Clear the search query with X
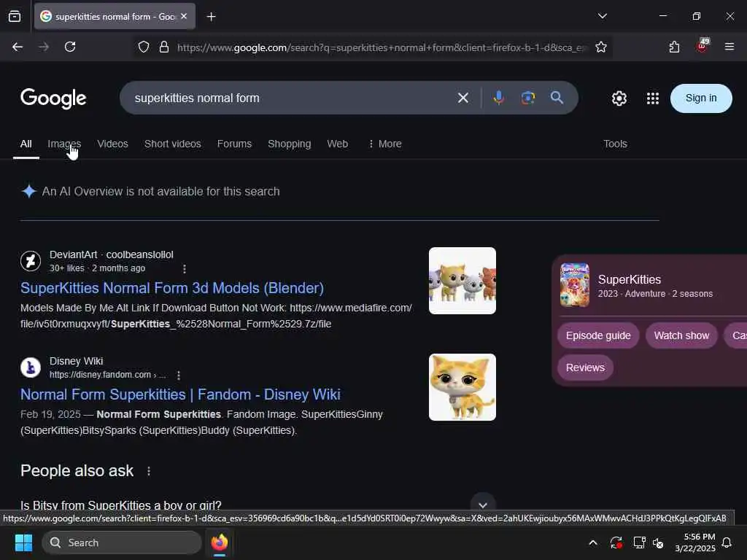Screen dimensions: 747x560 463,98
